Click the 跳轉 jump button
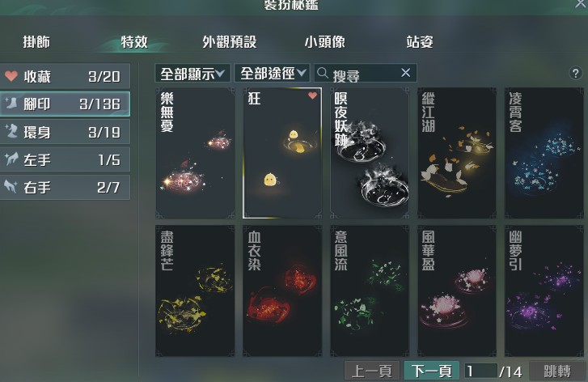588x382 pixels. point(557,371)
